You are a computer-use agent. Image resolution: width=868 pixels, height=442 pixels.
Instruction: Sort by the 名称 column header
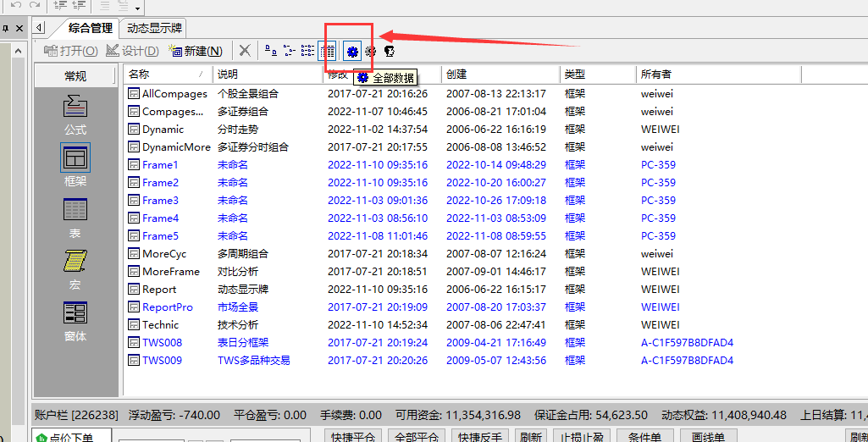(x=169, y=75)
